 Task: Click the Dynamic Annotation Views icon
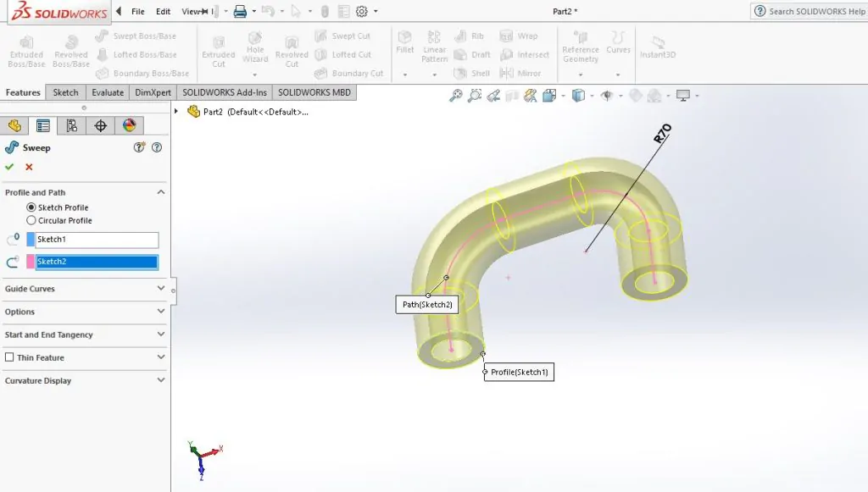click(531, 96)
